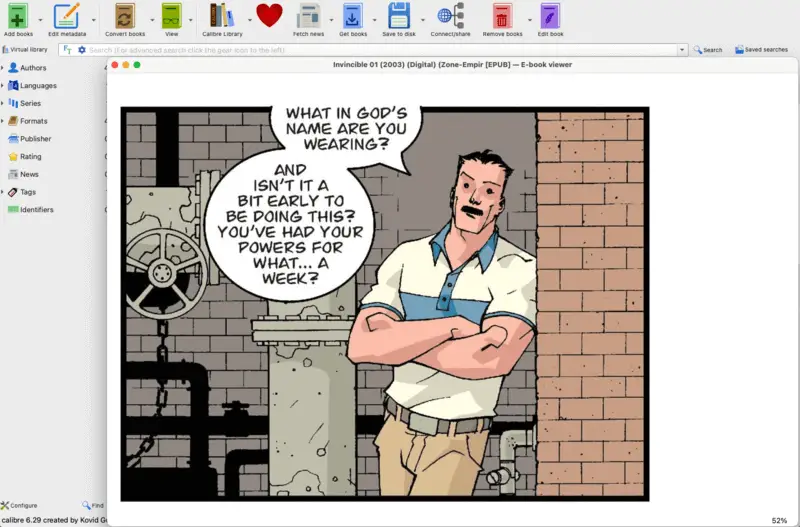Click the Authors icon in the Tag browser
The width and height of the screenshot is (800, 527).
pos(13,67)
